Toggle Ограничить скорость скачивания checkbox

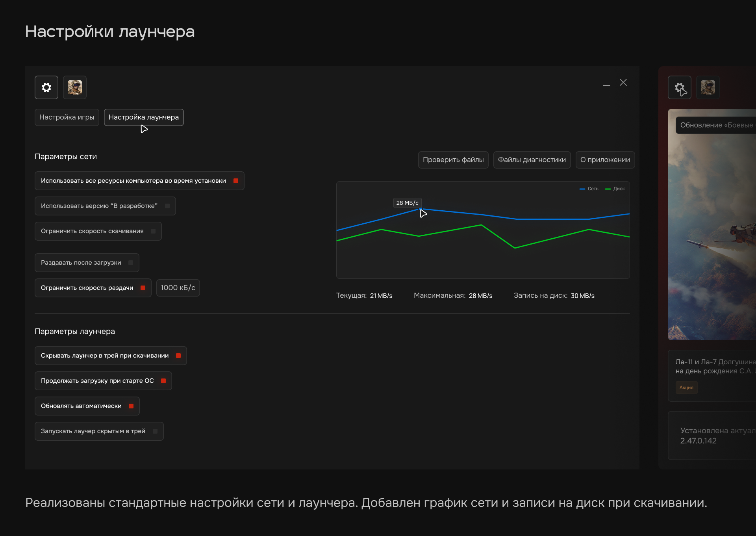point(153,231)
